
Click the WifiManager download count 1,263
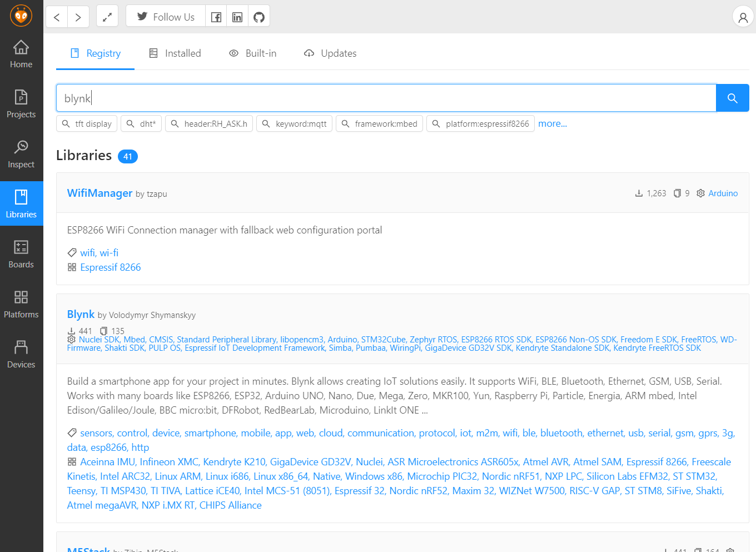click(651, 193)
